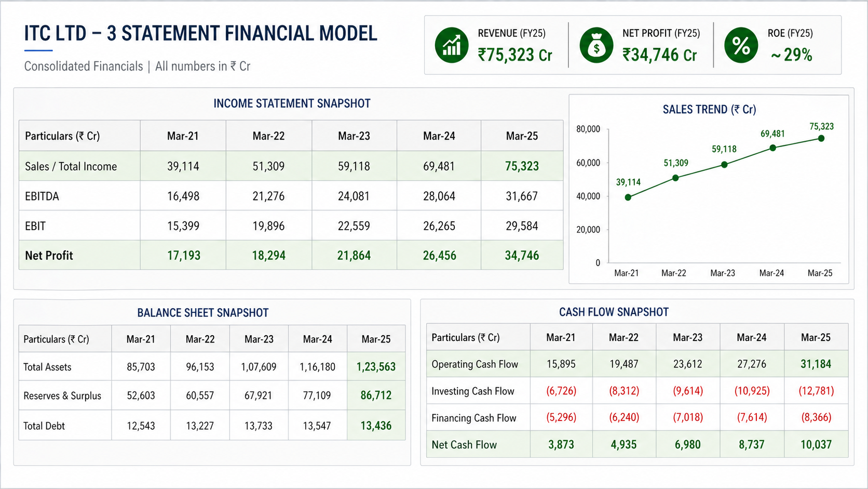
Task: Select Net Profit value 17,193
Action: pos(184,256)
